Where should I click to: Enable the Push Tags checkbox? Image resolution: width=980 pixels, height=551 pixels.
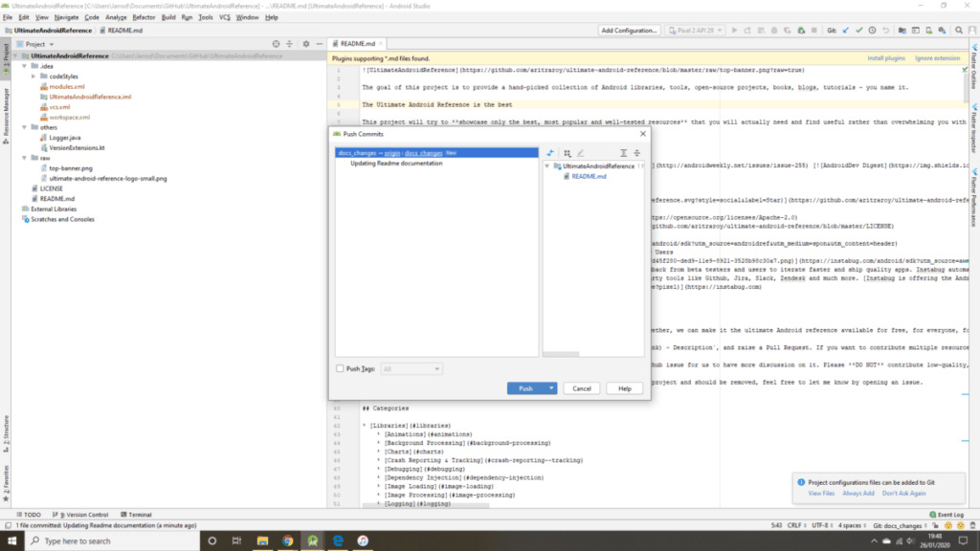click(340, 367)
